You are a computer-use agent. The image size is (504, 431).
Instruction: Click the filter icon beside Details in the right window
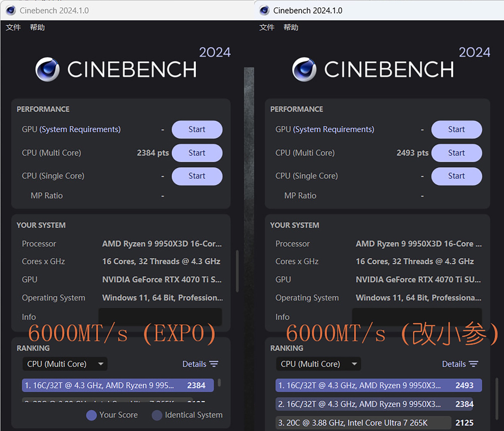coord(474,364)
